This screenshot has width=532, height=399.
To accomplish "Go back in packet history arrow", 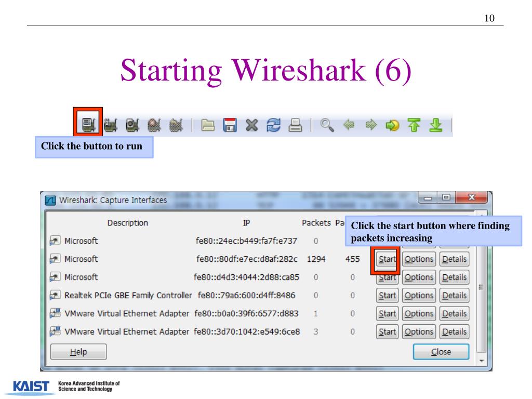I will (349, 125).
